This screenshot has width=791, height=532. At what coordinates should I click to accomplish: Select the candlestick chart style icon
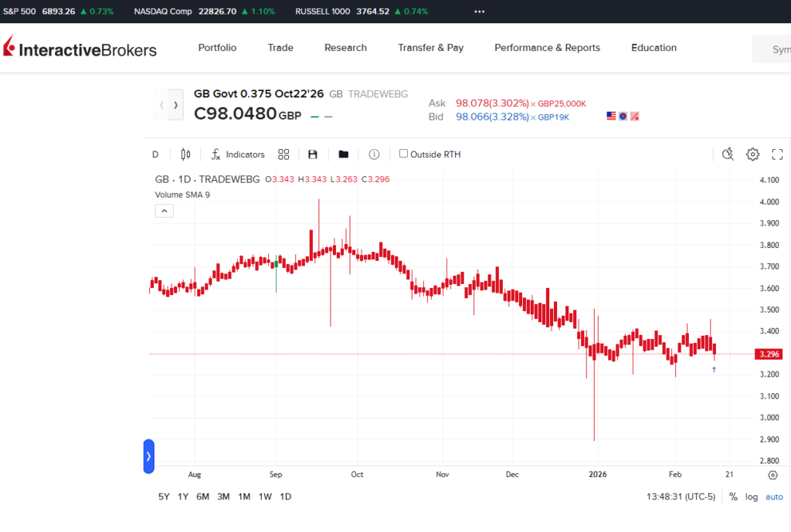(x=185, y=154)
